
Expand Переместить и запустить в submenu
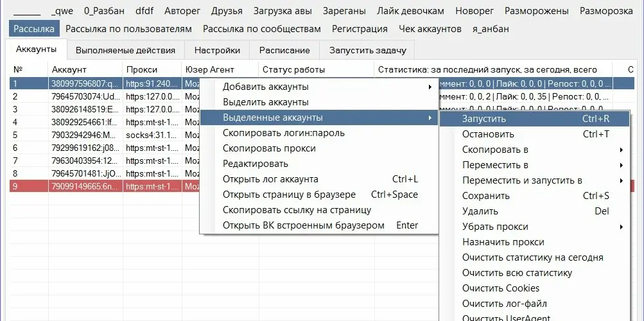[535, 180]
